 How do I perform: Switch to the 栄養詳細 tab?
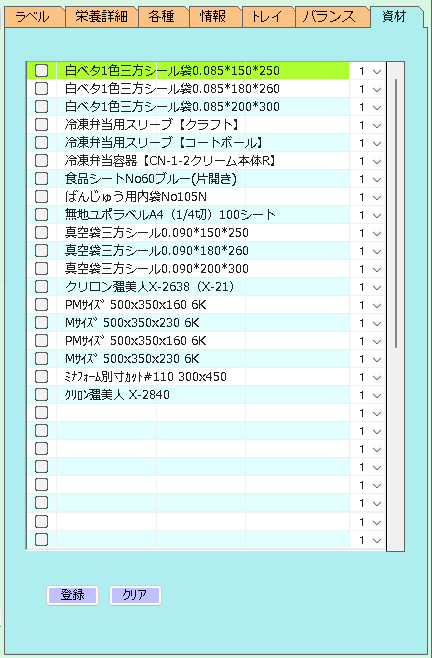coord(101,17)
